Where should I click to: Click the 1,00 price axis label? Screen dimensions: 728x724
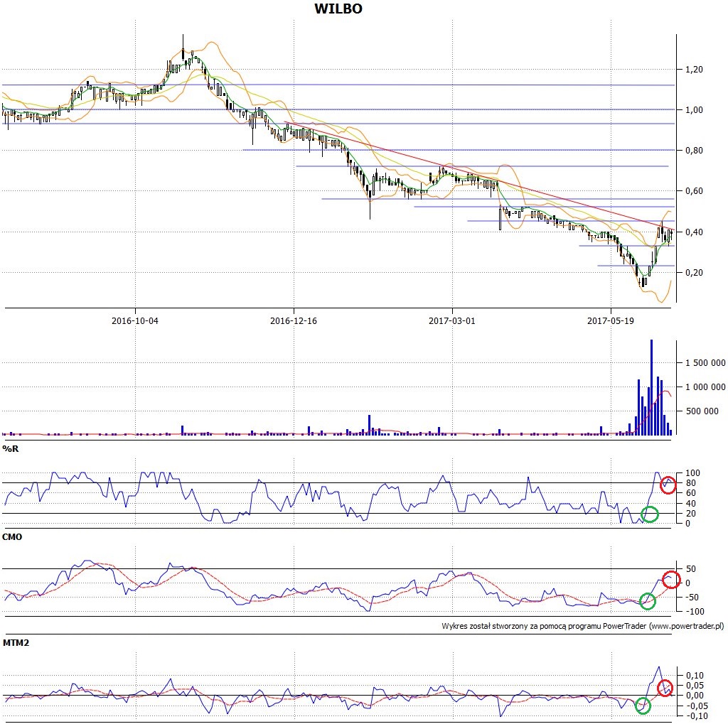[x=694, y=110]
